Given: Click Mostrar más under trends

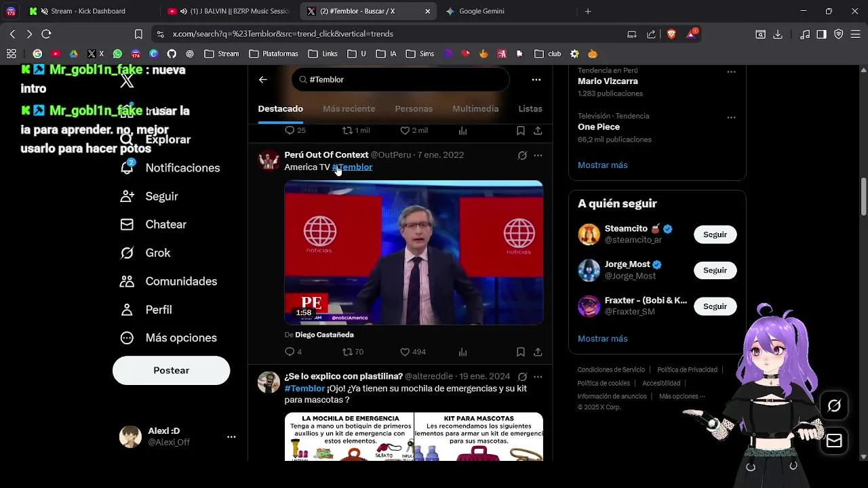Looking at the screenshot, I should pyautogui.click(x=602, y=165).
